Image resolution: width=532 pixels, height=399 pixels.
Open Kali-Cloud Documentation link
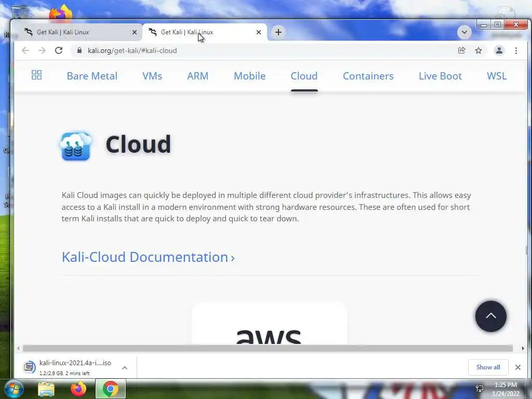point(148,257)
